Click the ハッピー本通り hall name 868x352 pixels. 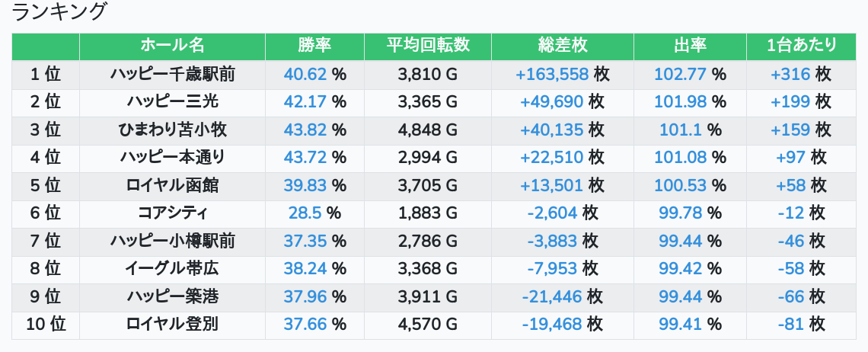tap(172, 158)
